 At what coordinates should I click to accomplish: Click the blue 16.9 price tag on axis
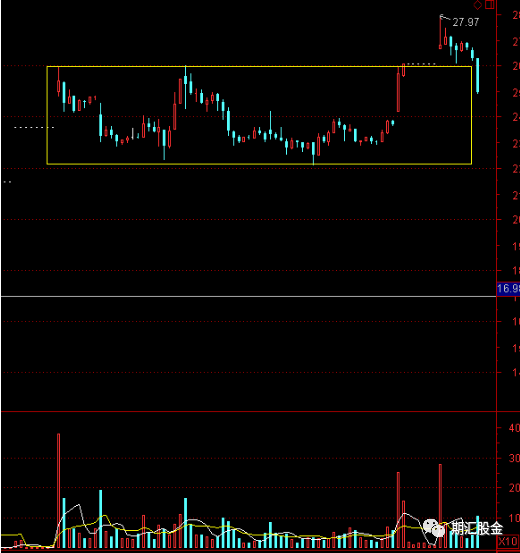(508, 288)
